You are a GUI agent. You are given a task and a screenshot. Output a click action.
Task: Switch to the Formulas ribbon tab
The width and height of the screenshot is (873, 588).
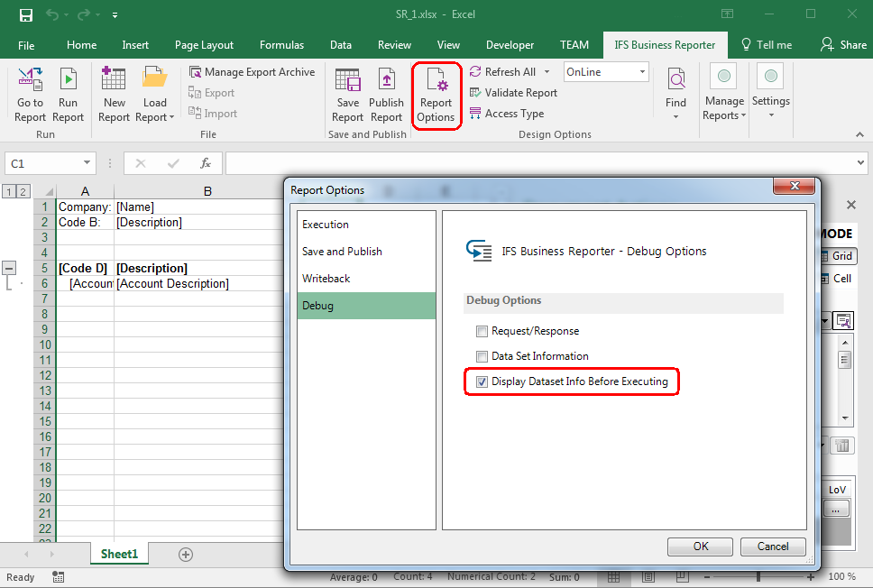click(281, 45)
